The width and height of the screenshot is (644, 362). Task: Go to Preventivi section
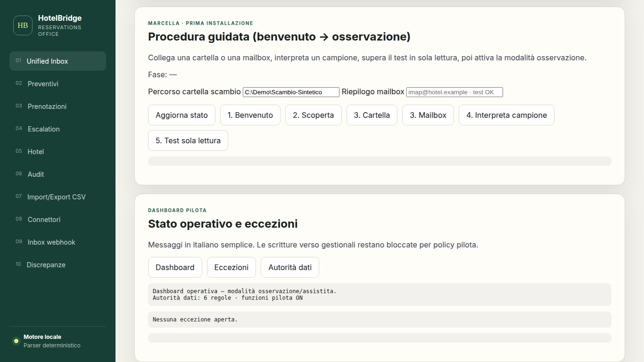(x=58, y=84)
